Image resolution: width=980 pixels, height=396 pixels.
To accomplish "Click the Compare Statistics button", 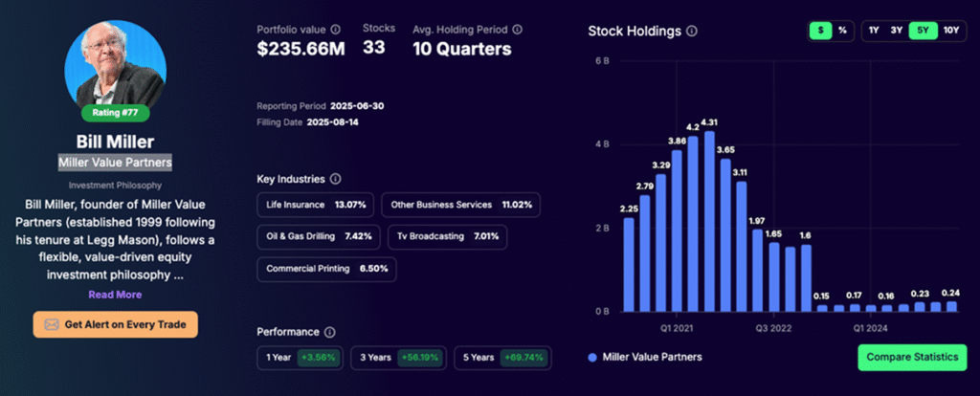I will (912, 358).
